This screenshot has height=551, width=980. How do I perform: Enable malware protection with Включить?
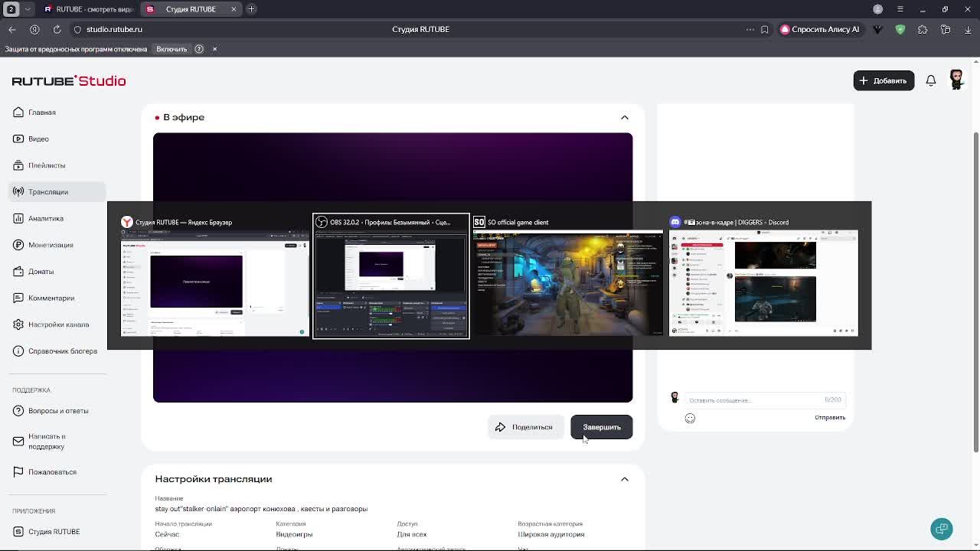(x=171, y=49)
